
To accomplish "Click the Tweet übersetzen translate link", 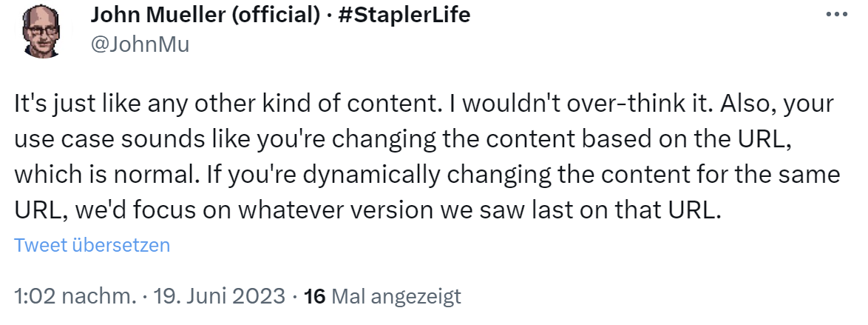I will coord(92,245).
